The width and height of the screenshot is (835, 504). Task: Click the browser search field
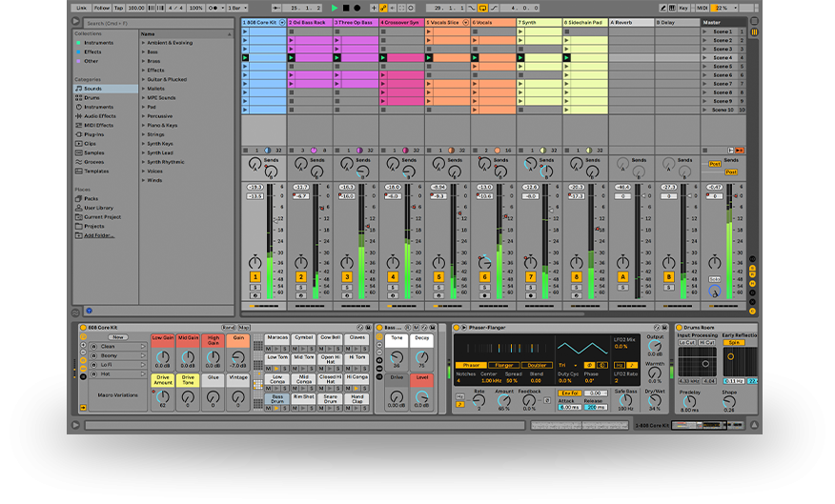153,21
